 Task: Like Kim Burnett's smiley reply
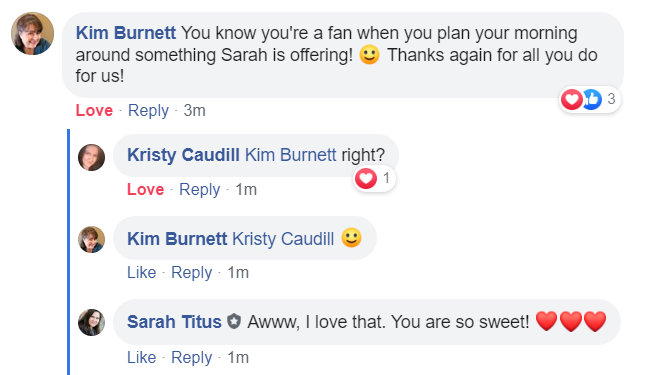pos(142,272)
